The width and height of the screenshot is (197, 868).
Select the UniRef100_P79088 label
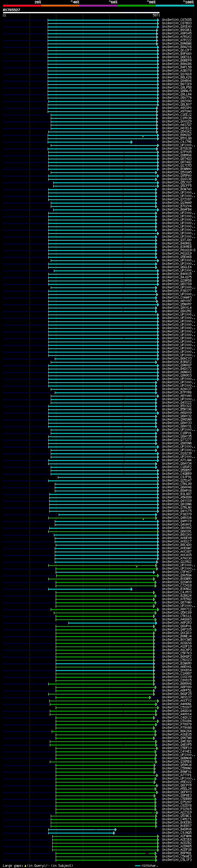coord(177,727)
